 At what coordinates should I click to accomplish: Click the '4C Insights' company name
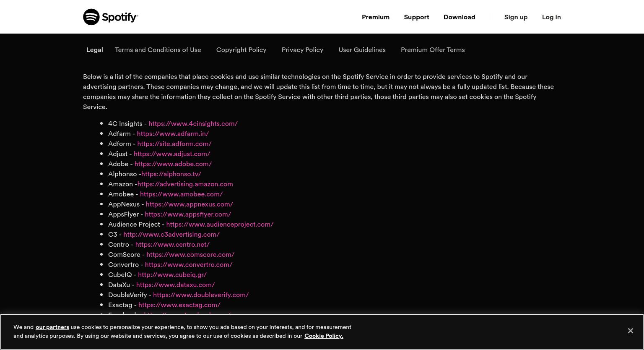click(125, 123)
